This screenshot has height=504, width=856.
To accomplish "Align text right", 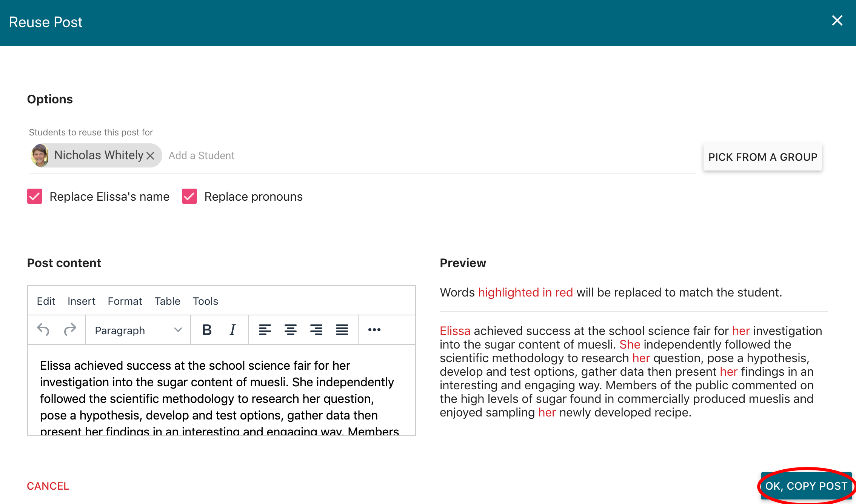I will 316,330.
